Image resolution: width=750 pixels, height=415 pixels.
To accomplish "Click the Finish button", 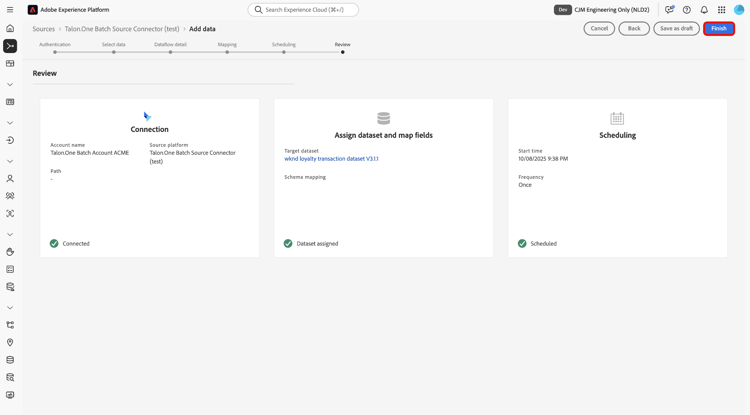I will point(719,29).
